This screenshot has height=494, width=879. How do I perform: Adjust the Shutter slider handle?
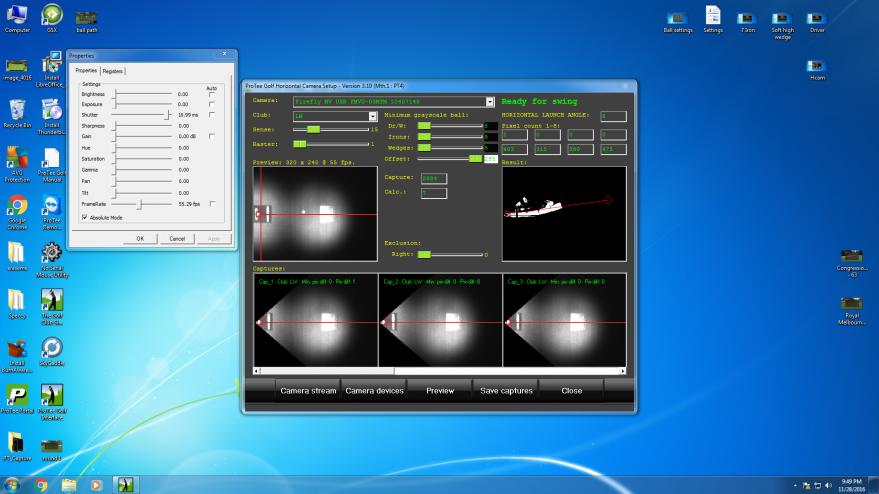(166, 115)
